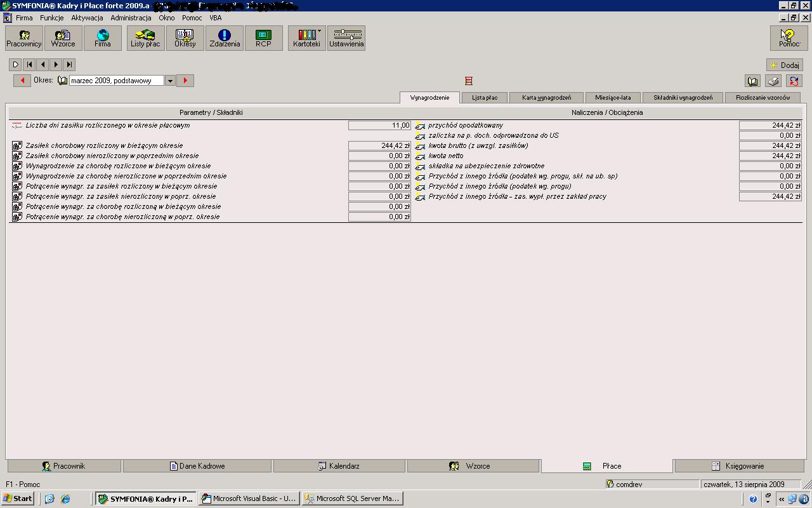
Task: Switch to the Składniki wynagrodzeń tab
Action: 683,98
